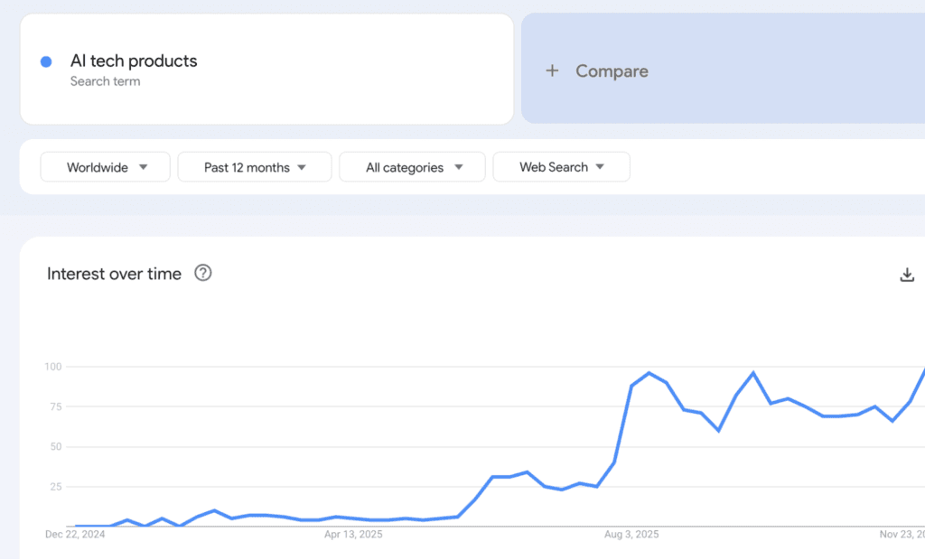The image size is (925, 560).
Task: Open the Interest over time help tooltip
Action: [202, 272]
